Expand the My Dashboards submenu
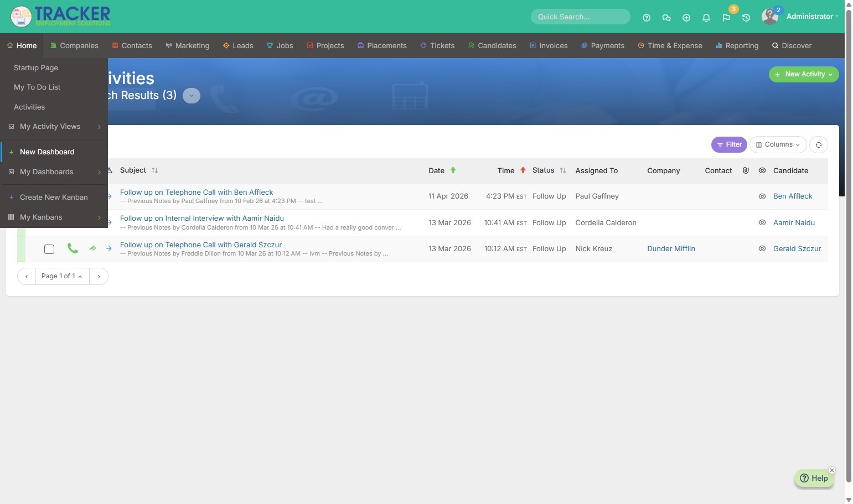The width and height of the screenshot is (853, 504). click(54, 172)
